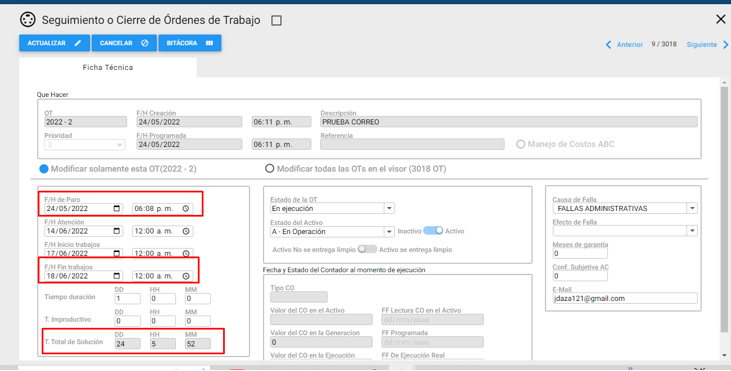Select Manejo de Costos ABC option

point(520,144)
